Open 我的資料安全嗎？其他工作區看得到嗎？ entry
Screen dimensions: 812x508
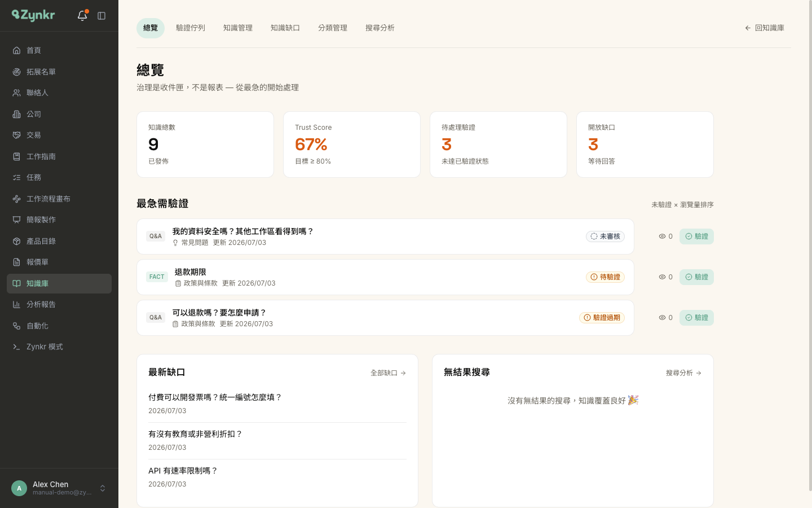tap(385, 237)
